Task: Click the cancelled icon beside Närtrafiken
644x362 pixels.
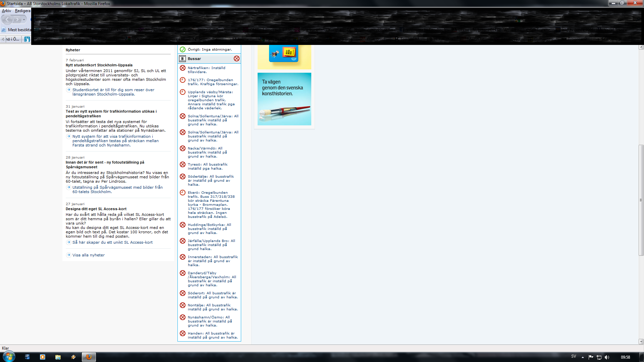Action: 182,68
